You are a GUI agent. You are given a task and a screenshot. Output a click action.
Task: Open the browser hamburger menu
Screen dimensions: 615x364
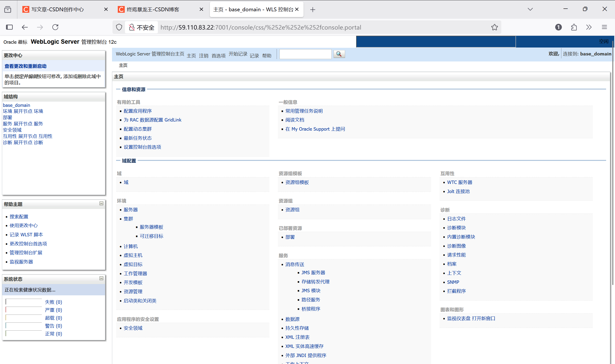point(604,27)
